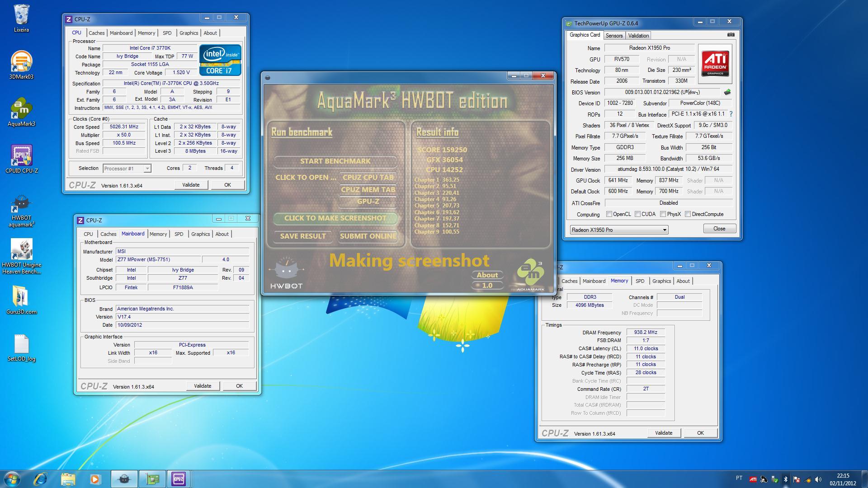Screen dimensions: 868x488
Task: Enable the DirectCompute checkbox in GPU-Z
Action: [x=688, y=214]
